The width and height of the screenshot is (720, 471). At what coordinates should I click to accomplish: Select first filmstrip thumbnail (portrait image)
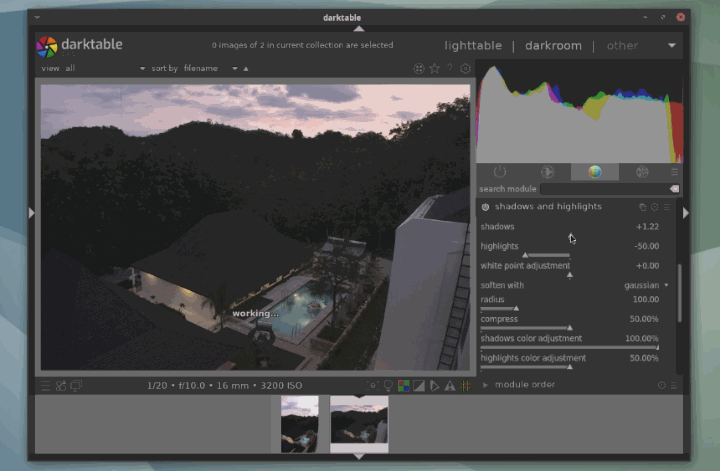(299, 424)
